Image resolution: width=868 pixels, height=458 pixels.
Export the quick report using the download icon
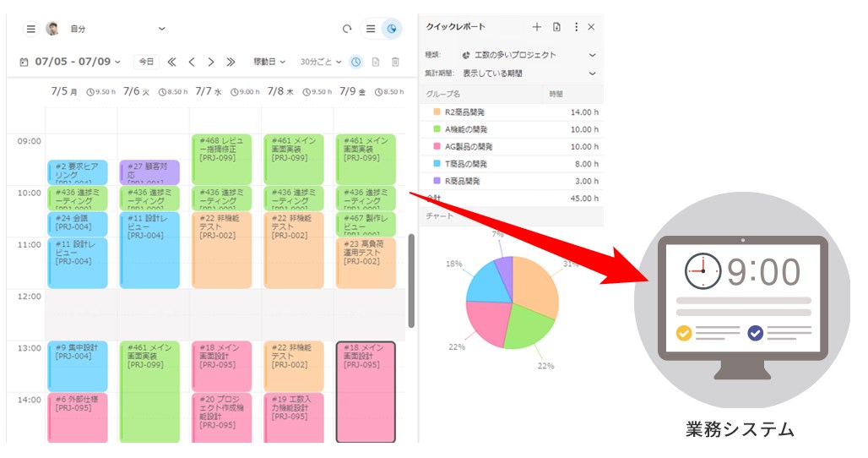(x=556, y=27)
